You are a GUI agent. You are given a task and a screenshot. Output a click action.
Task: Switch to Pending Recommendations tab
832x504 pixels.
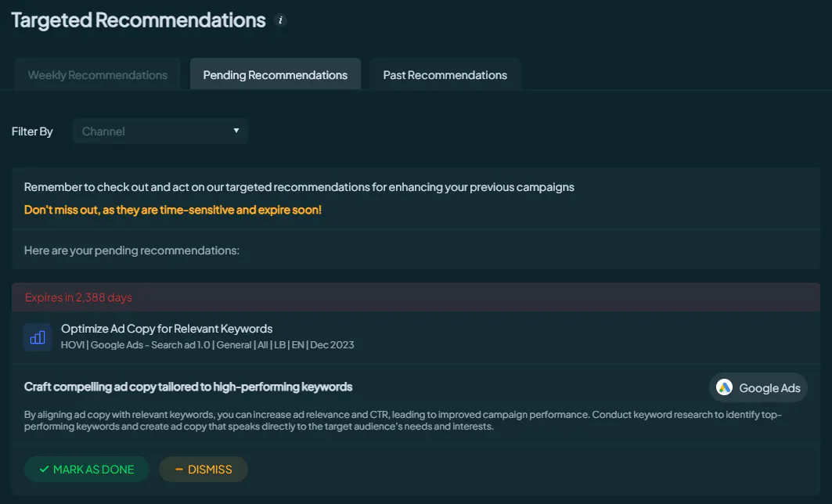pyautogui.click(x=276, y=75)
